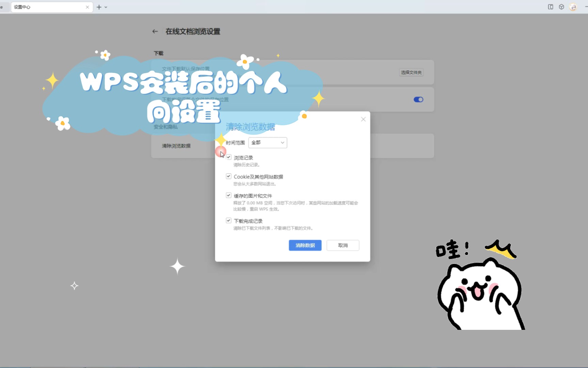The image size is (588, 368).
Task: Open the mobile device preview icon on toolbar
Action: click(550, 7)
